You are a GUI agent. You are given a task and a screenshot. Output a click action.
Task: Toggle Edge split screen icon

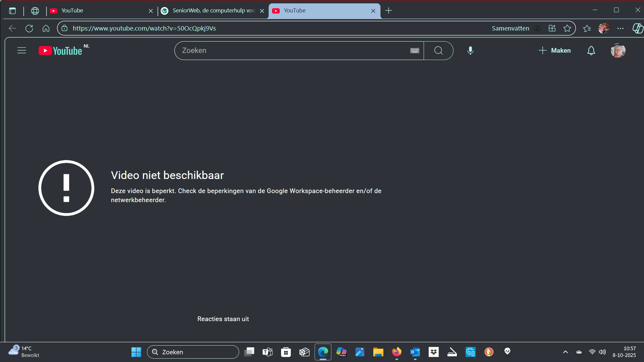552,28
